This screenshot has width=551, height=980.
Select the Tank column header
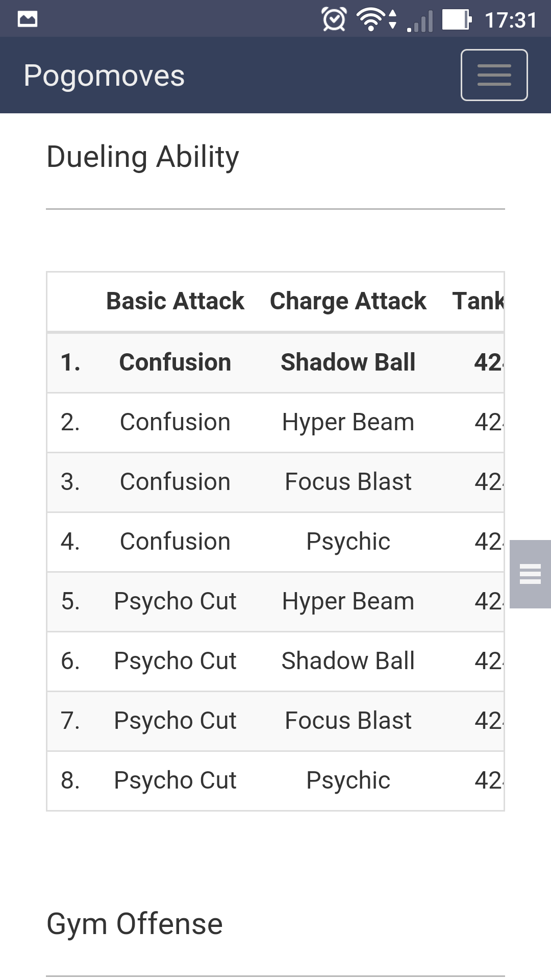(478, 301)
